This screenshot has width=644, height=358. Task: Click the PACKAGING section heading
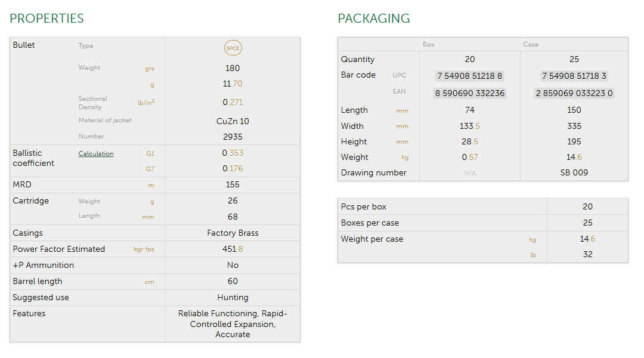(x=374, y=18)
